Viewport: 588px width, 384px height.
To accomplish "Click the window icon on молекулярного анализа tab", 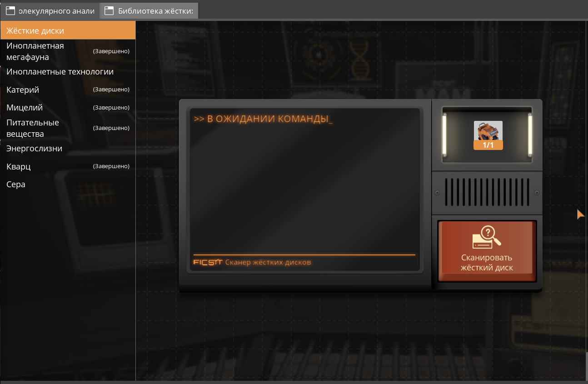I will (x=10, y=11).
